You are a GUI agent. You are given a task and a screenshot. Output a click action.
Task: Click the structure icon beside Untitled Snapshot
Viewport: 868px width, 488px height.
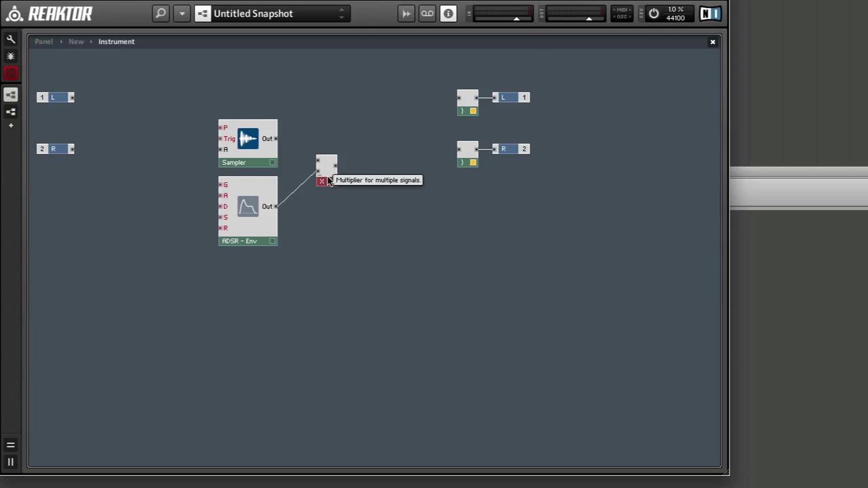pos(203,14)
